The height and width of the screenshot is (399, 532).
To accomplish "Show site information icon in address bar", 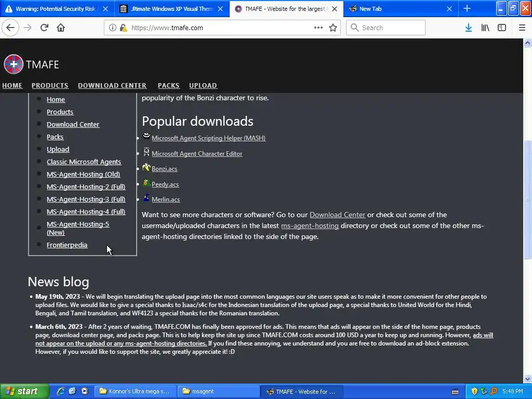I will coord(113,28).
